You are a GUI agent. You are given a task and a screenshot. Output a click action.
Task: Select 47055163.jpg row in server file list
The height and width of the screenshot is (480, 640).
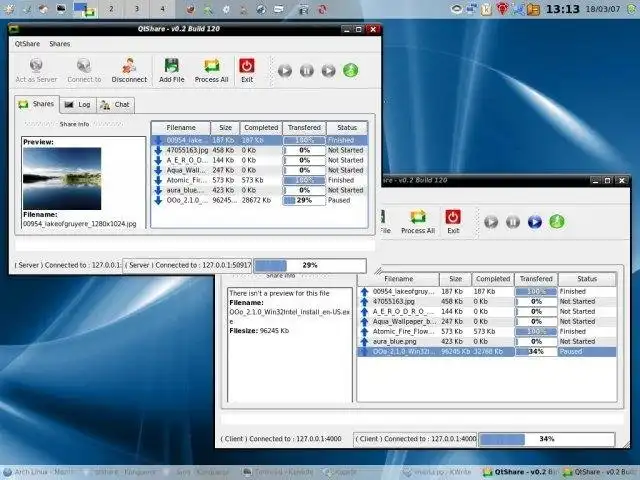187,150
